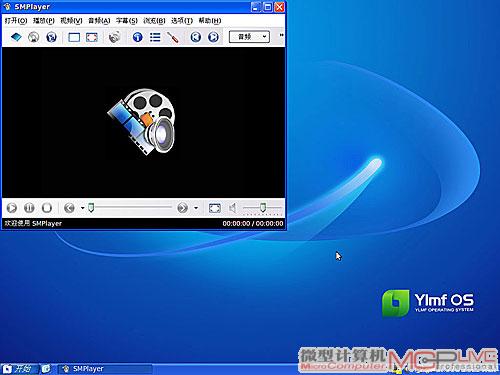Switch to compact mode with the rectangle toolbar icon

click(74, 37)
